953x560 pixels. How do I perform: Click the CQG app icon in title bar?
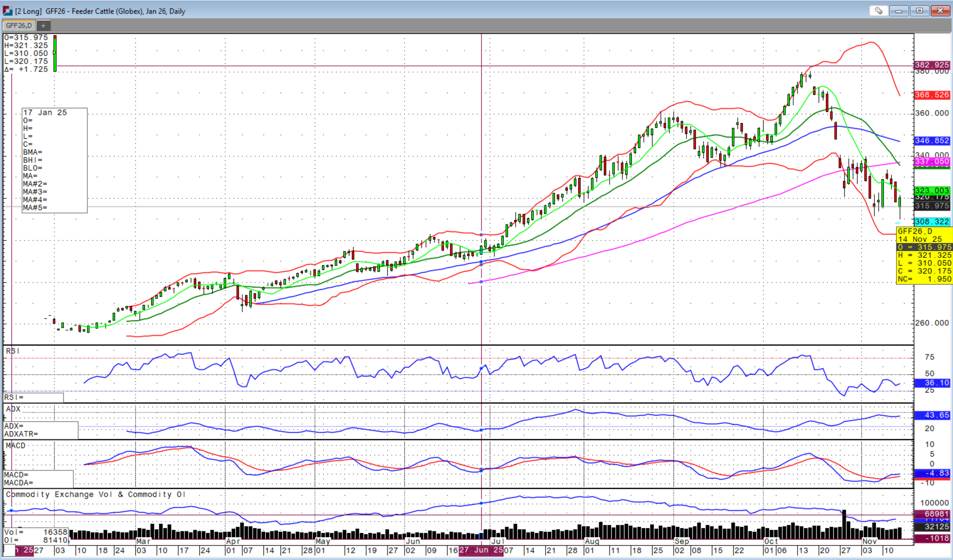tap(7, 11)
